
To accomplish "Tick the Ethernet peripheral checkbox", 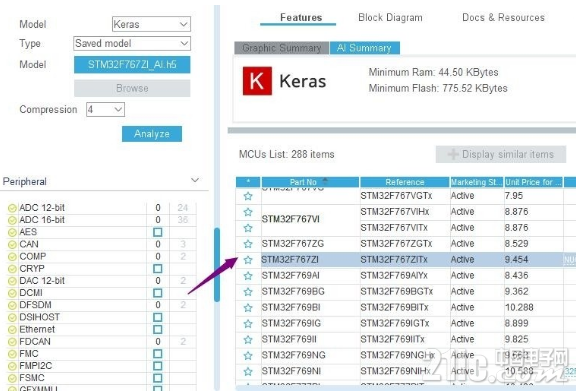I will coord(158,330).
